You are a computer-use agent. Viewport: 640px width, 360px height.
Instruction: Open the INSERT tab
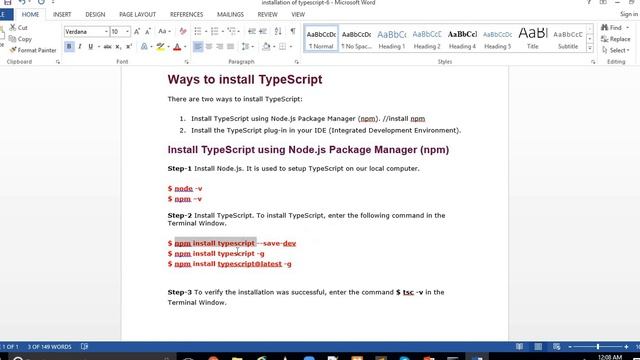tap(62, 14)
